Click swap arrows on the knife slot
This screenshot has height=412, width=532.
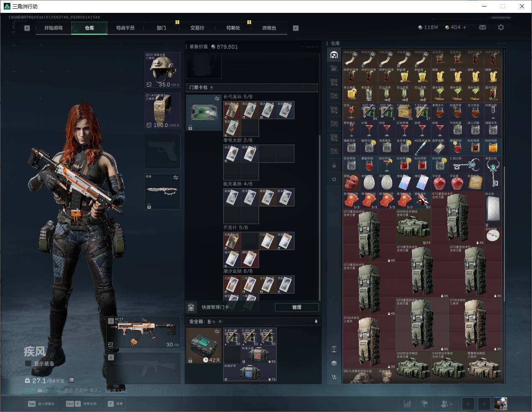click(176, 177)
